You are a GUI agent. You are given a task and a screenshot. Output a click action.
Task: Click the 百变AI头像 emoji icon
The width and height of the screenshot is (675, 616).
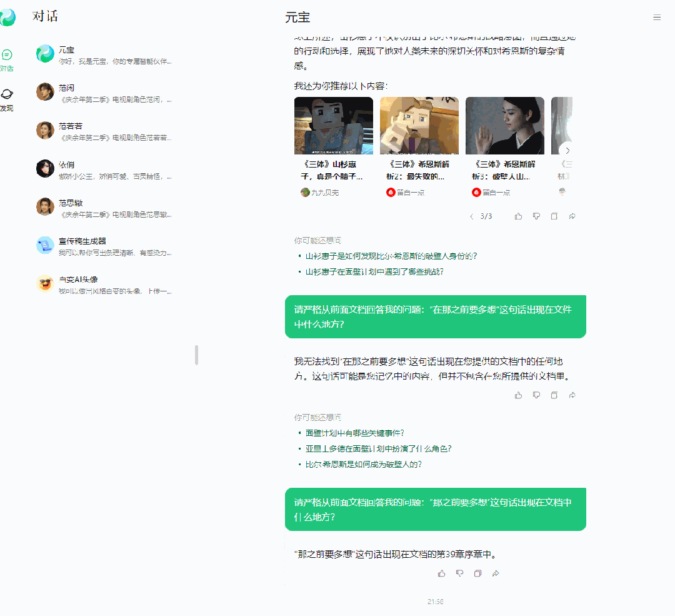45,283
